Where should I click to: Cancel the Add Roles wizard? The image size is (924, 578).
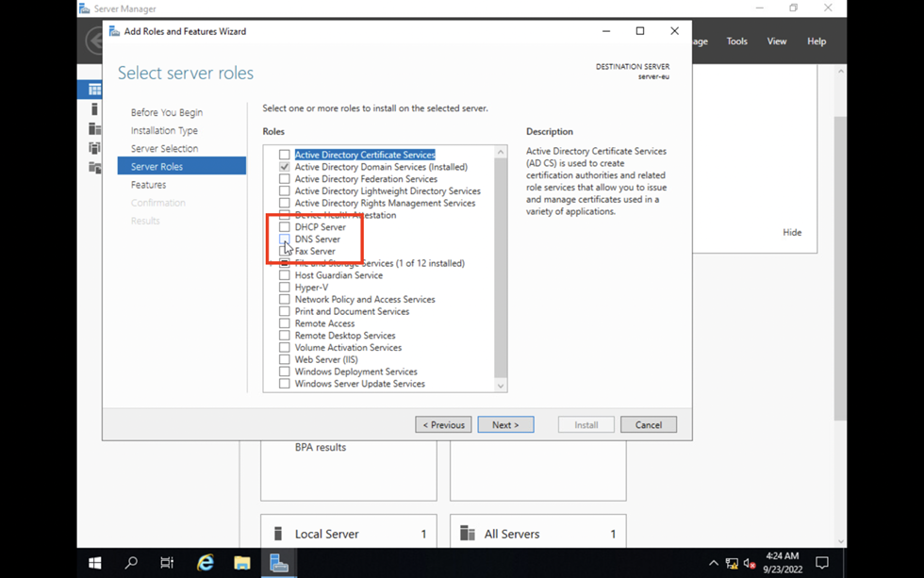pos(648,425)
